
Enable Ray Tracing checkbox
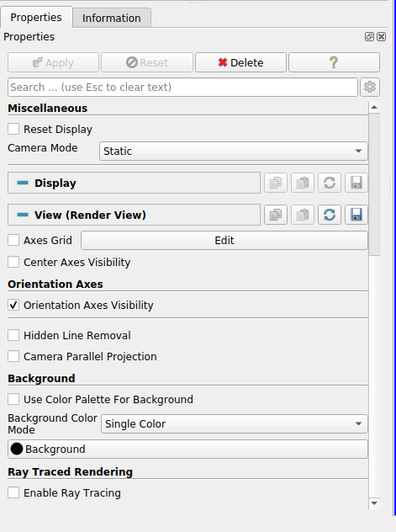13,492
